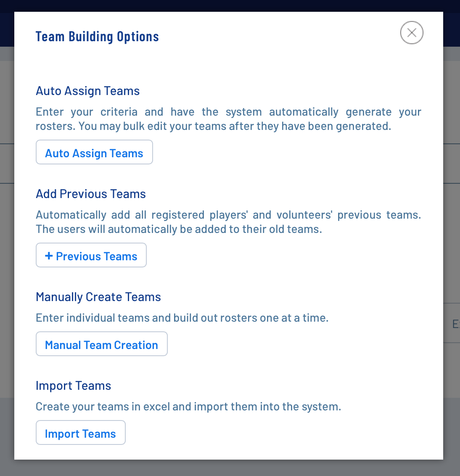Image resolution: width=460 pixels, height=476 pixels.
Task: Click the Manually Create Teams heading
Action: [x=98, y=297]
